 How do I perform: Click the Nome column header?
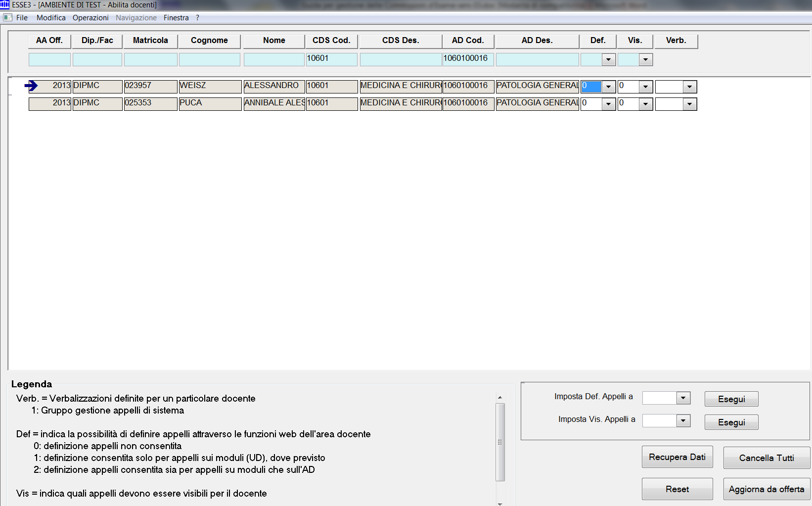click(x=274, y=41)
